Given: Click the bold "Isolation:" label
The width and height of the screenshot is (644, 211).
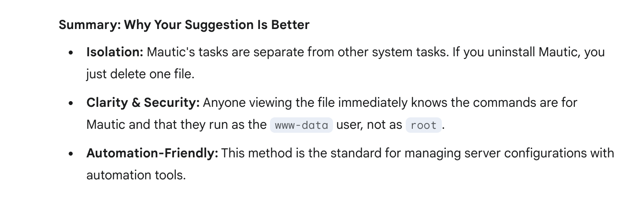Looking at the screenshot, I should [115, 52].
